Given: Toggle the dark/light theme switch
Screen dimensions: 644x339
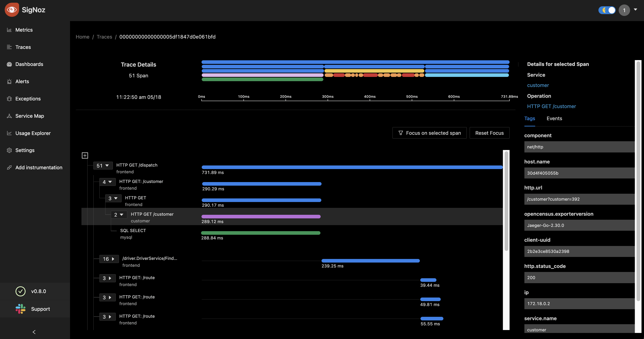Looking at the screenshot, I should [x=607, y=10].
